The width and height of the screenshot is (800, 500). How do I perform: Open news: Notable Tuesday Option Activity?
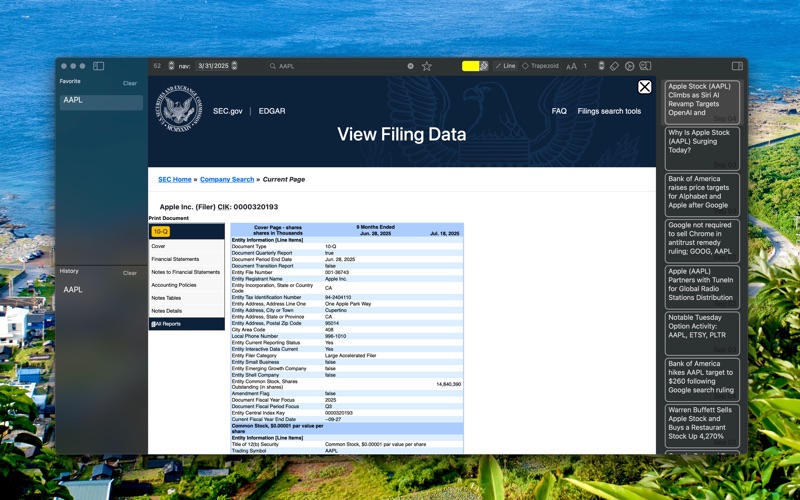coord(702,334)
